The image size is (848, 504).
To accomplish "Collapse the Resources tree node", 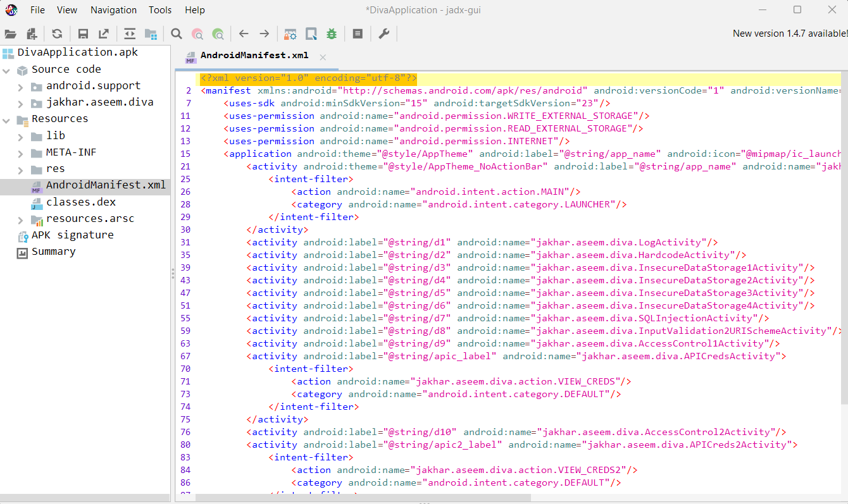I will [x=6, y=119].
